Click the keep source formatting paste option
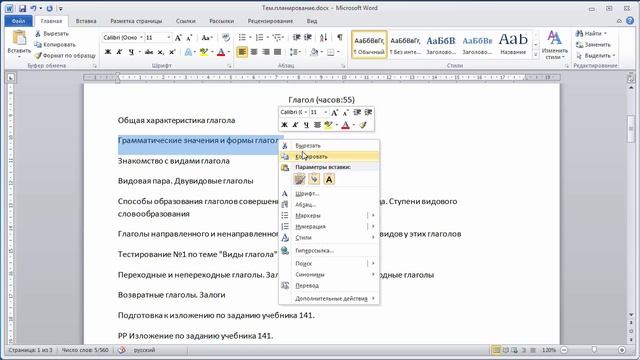Viewport: 640px width, 360px height. click(300, 179)
